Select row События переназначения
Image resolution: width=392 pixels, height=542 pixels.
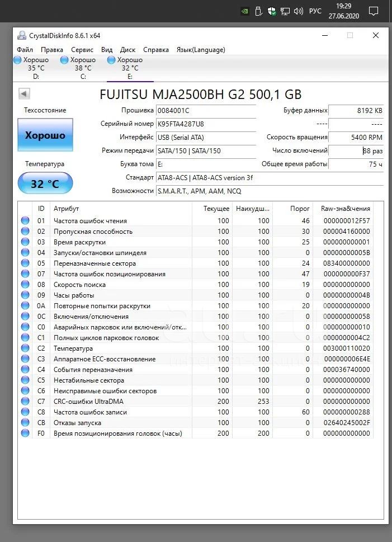[196, 370]
